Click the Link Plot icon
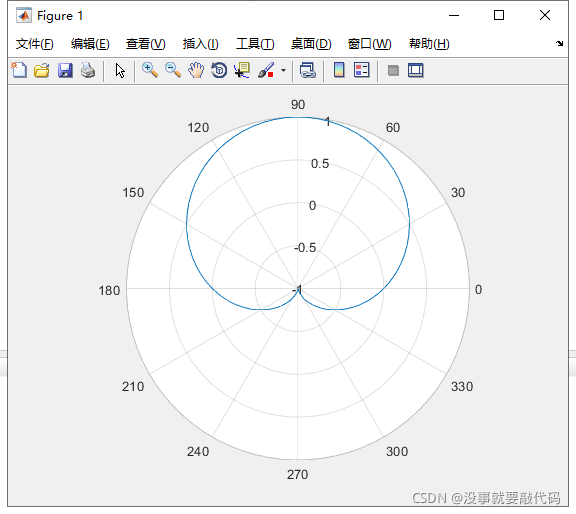Screen dimensions: 576x514 (x=307, y=70)
